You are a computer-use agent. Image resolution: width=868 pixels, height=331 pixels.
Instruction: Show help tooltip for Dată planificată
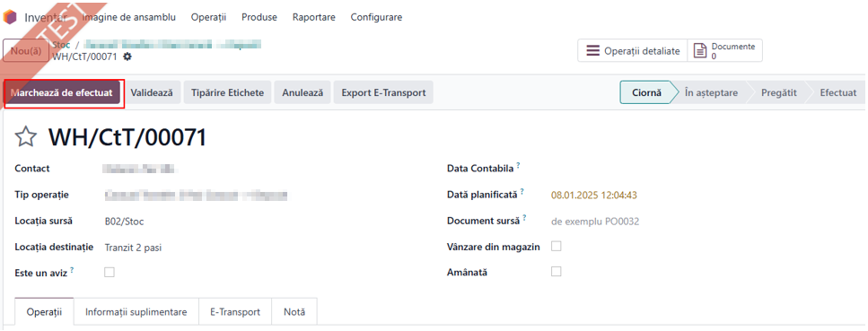click(522, 192)
